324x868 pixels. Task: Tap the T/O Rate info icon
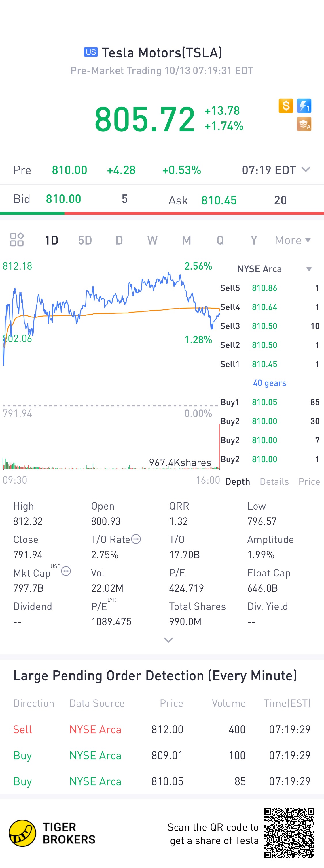click(136, 539)
